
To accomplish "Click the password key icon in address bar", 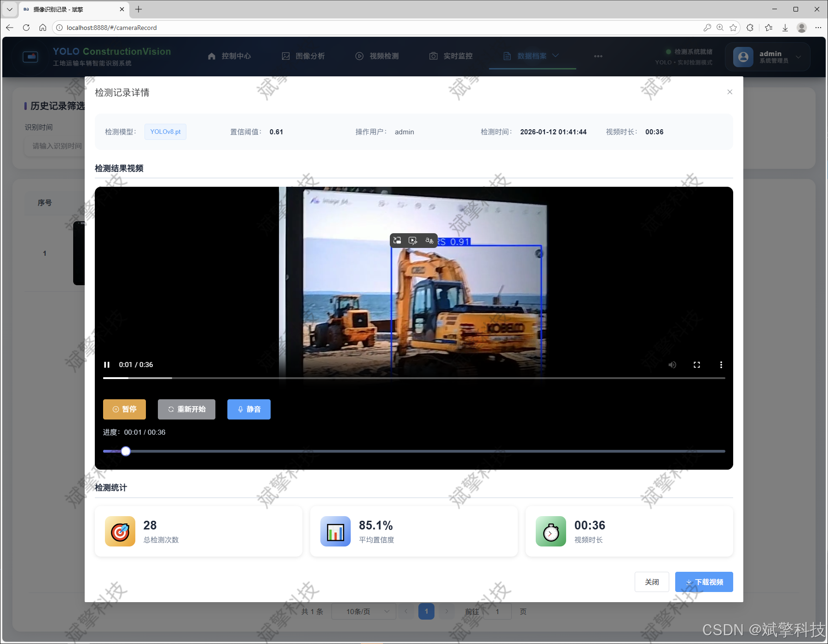I will point(707,28).
